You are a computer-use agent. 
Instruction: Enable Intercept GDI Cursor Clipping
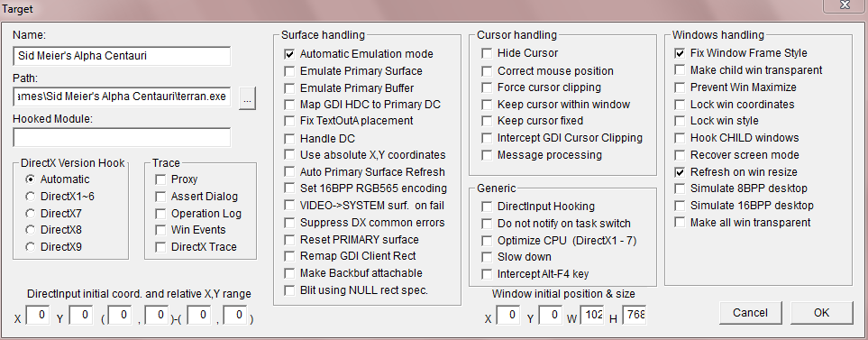[x=487, y=138]
